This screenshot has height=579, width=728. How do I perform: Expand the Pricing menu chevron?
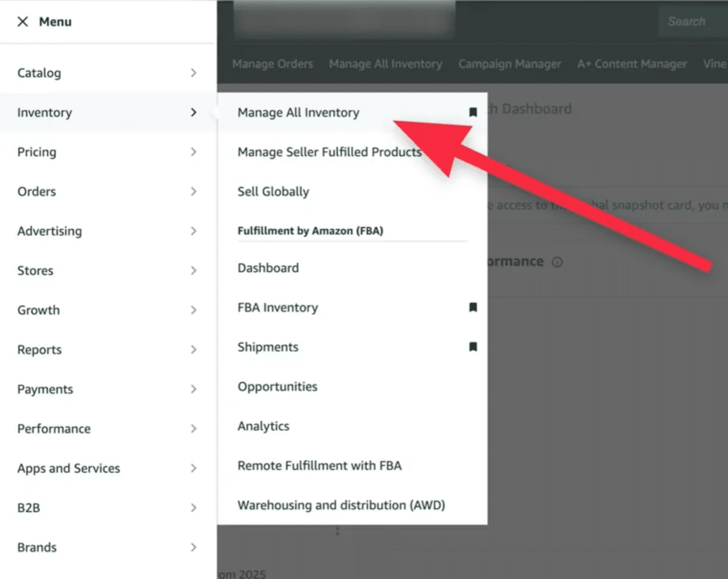tap(193, 152)
